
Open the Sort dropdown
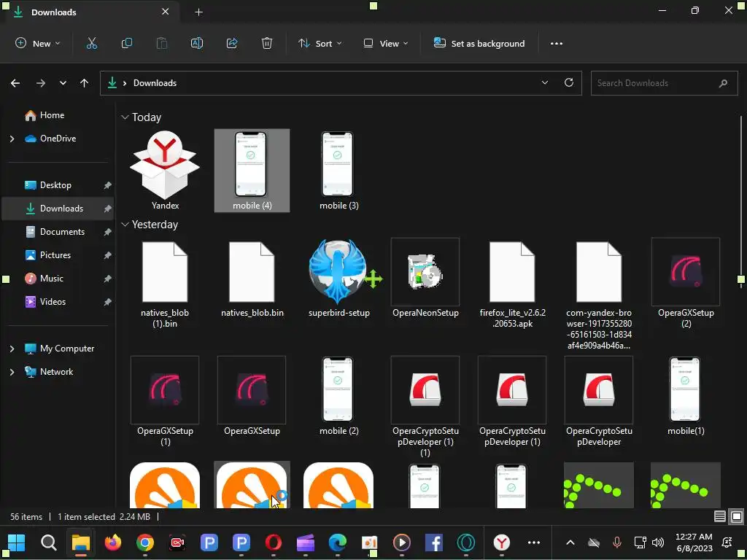320,43
